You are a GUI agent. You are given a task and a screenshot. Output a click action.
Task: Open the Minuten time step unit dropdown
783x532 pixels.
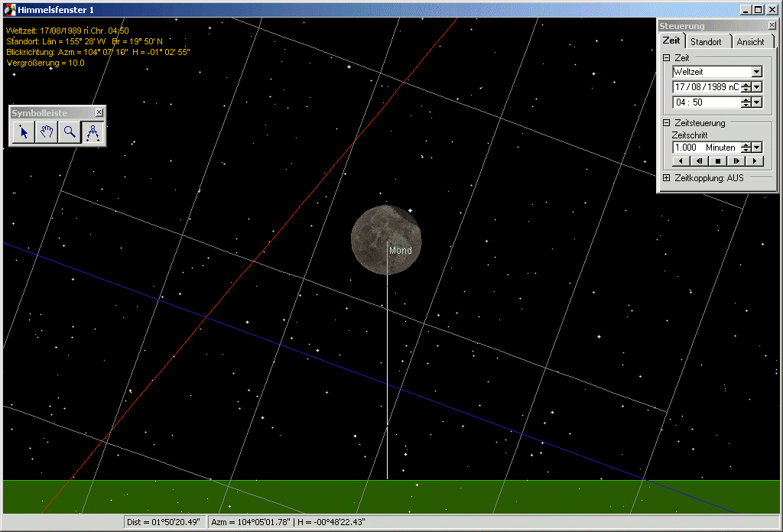757,148
